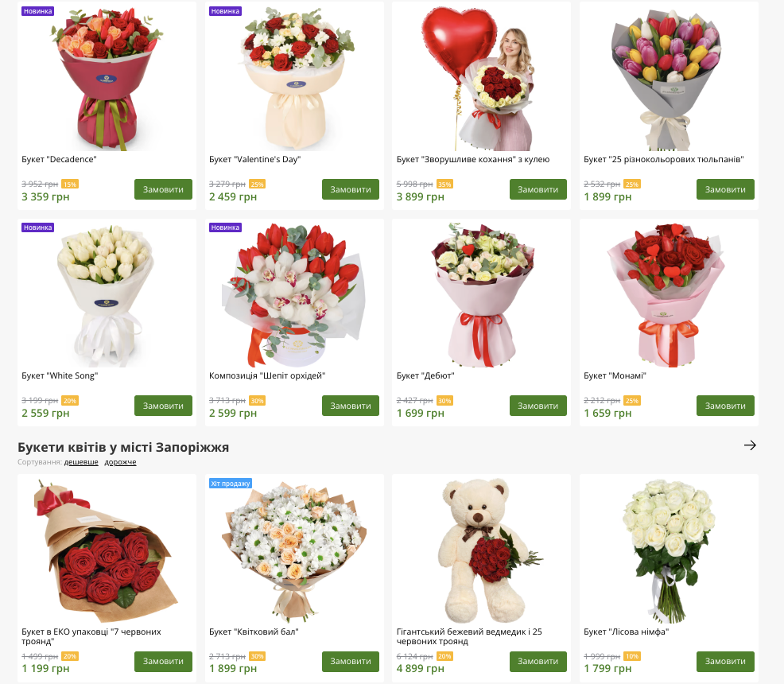
Task: Open the 7 червоних троянд ECO bouquet image
Action: point(107,550)
